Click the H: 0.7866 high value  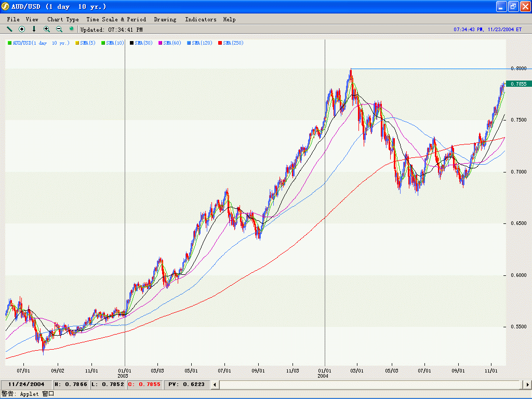[71, 384]
